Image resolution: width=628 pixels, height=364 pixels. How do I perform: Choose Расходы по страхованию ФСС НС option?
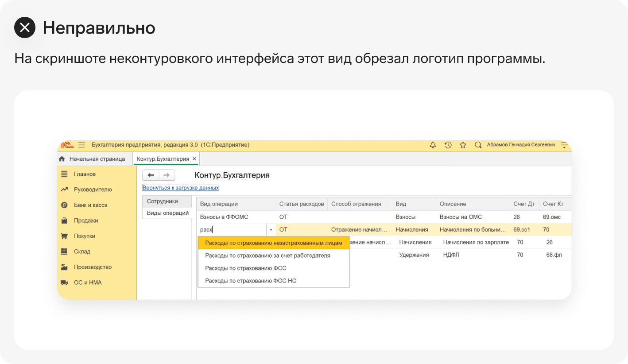click(x=274, y=280)
